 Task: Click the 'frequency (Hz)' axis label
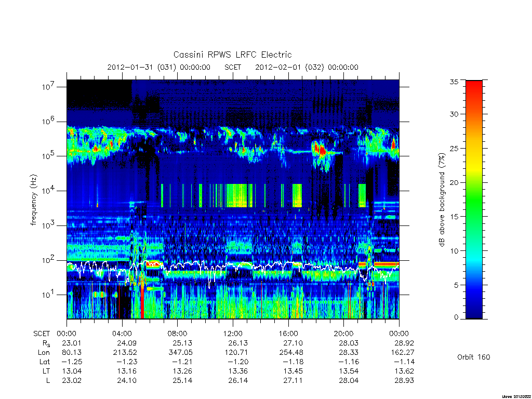[34, 200]
